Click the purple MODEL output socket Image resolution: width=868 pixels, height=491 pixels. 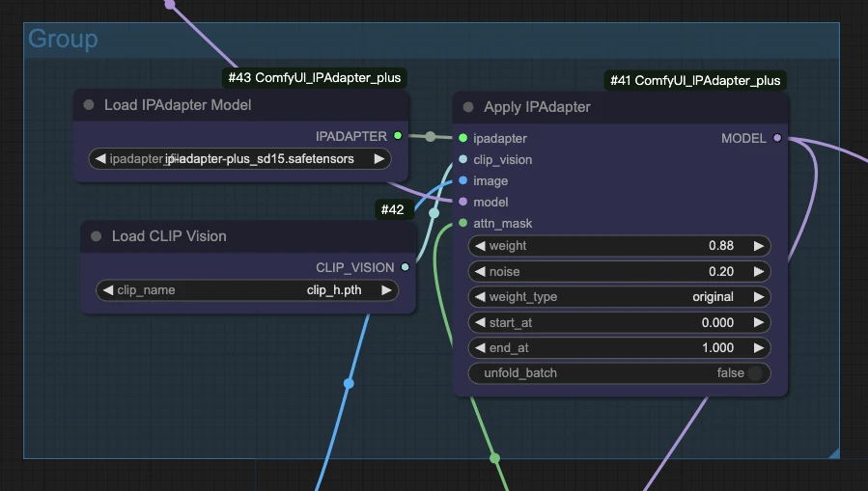(x=777, y=138)
